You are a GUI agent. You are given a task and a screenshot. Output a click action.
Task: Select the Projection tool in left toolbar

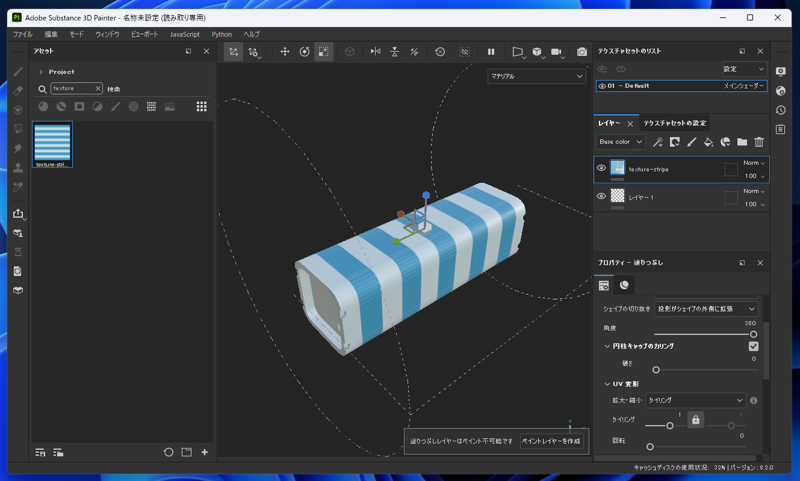(18, 110)
